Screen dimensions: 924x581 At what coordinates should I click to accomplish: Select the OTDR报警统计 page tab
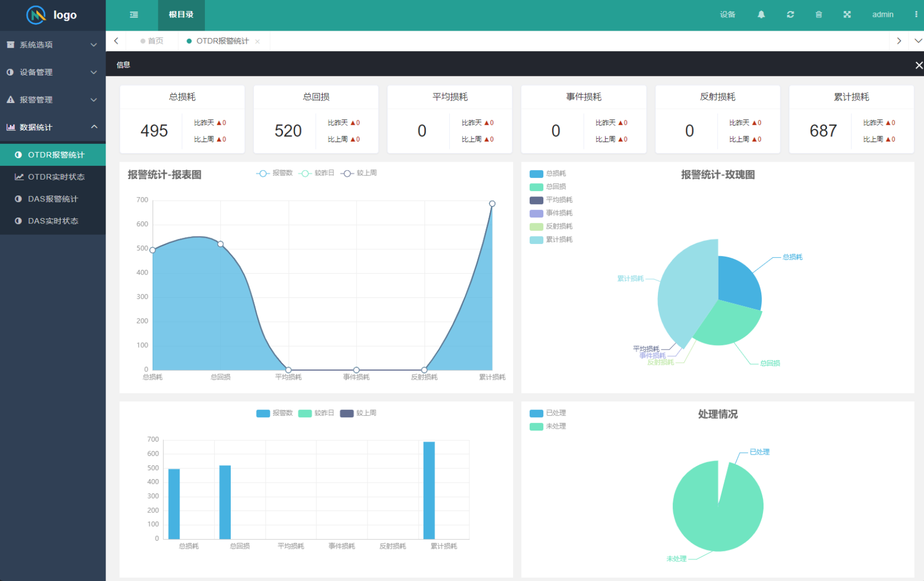(x=222, y=41)
